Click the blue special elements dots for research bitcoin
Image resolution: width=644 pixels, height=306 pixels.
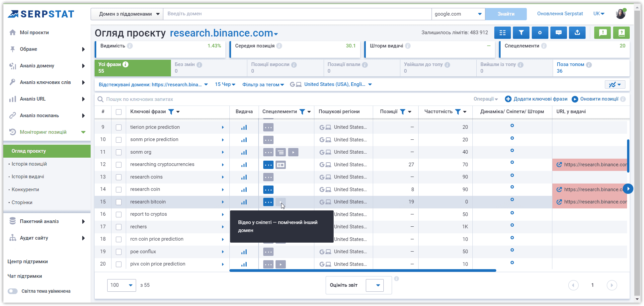(x=268, y=202)
